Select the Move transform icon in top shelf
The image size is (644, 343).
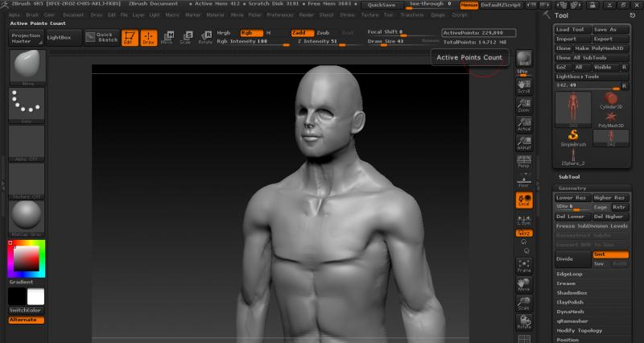[167, 37]
